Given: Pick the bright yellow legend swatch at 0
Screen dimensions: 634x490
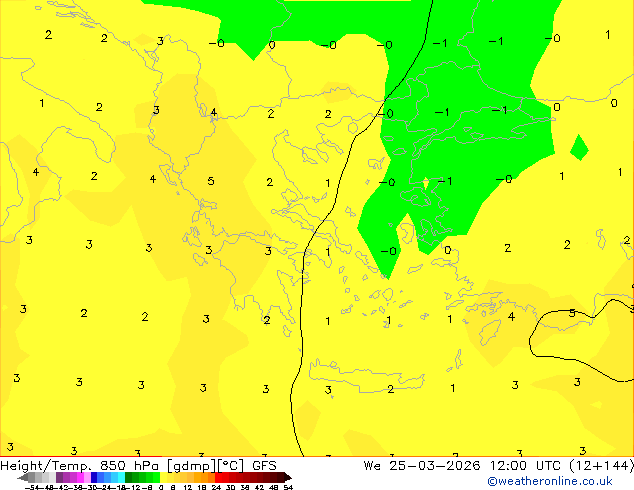Looking at the screenshot, I should (163, 477).
